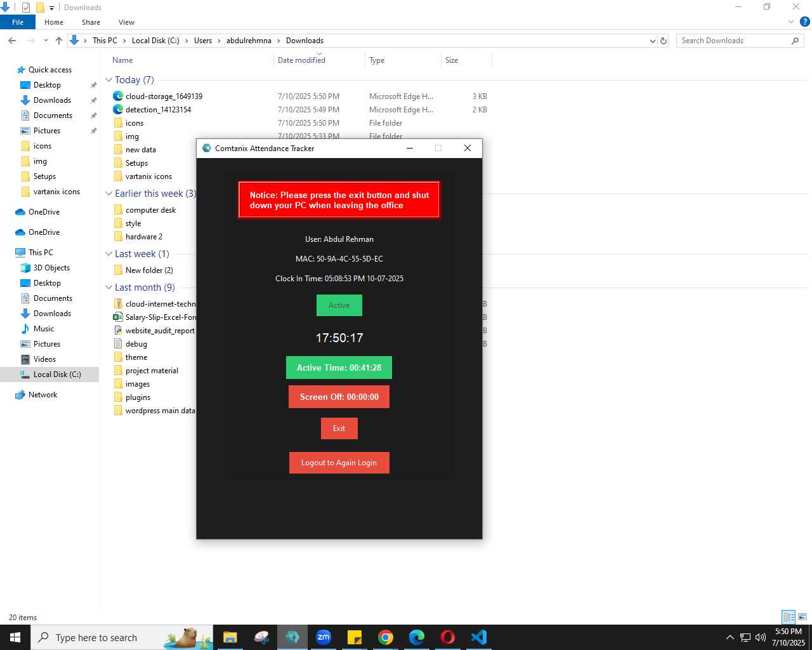Launch Opera browser from the taskbar
Image resolution: width=812 pixels, height=650 pixels.
448,637
